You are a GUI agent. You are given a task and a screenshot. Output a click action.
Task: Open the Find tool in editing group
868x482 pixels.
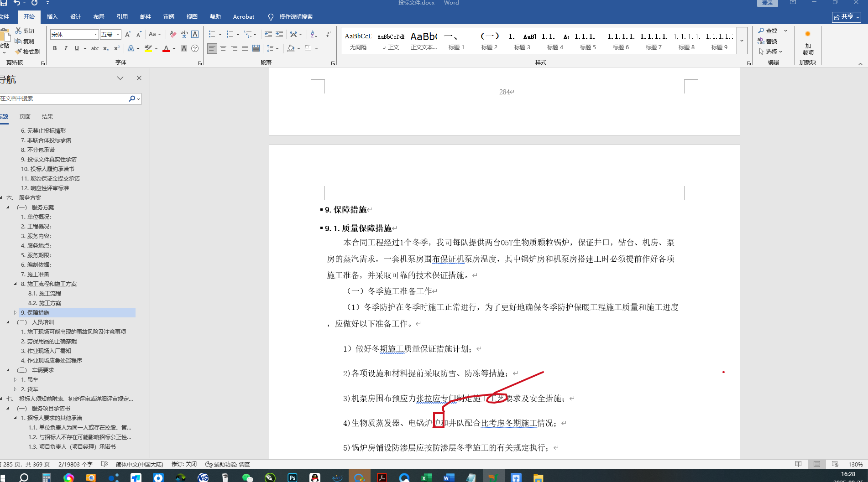[x=768, y=31]
